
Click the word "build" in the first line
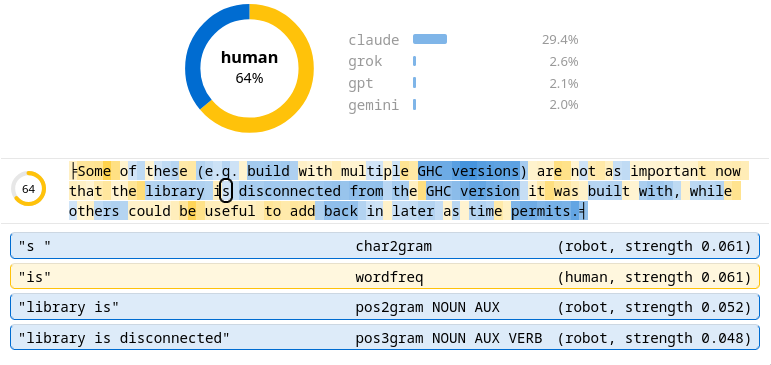tap(268, 171)
